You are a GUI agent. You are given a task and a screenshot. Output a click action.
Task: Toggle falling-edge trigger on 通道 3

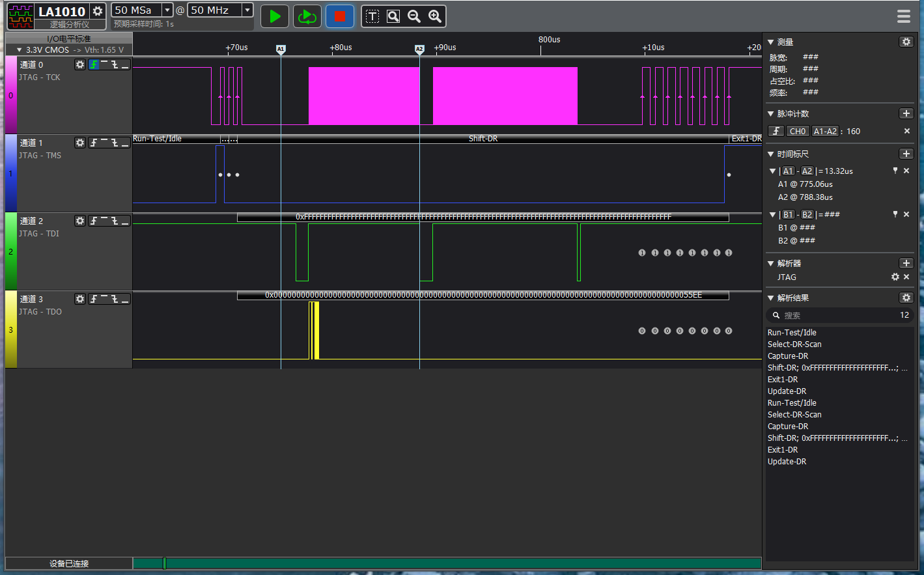pos(115,299)
